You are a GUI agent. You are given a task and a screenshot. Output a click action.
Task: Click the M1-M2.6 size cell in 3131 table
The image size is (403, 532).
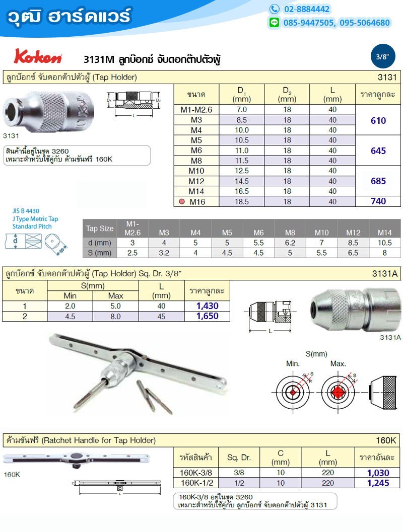pyautogui.click(x=196, y=110)
